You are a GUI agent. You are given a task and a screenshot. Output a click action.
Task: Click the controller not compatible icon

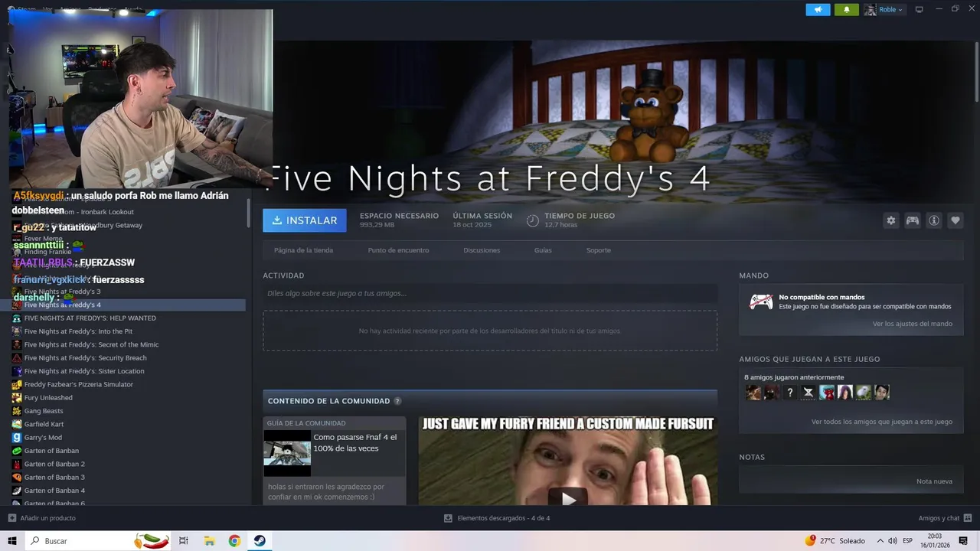[760, 302]
